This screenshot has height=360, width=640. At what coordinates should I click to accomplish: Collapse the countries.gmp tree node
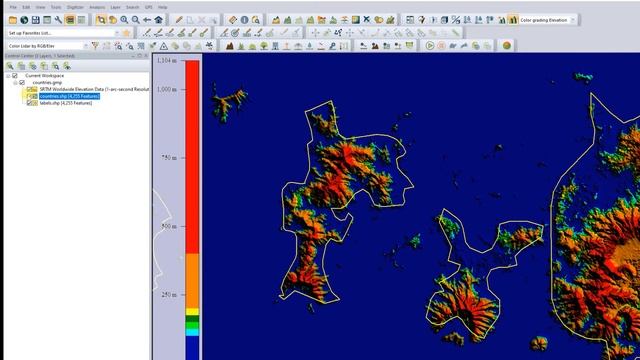pos(16,83)
